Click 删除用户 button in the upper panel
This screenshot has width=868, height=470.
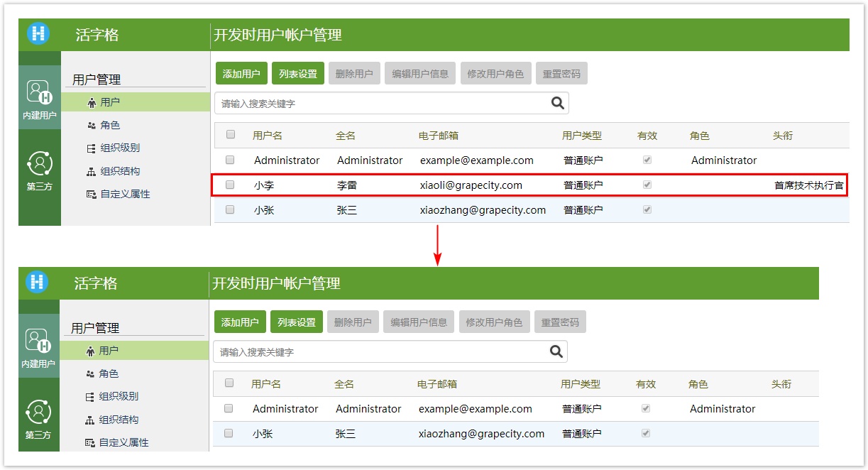(353, 73)
